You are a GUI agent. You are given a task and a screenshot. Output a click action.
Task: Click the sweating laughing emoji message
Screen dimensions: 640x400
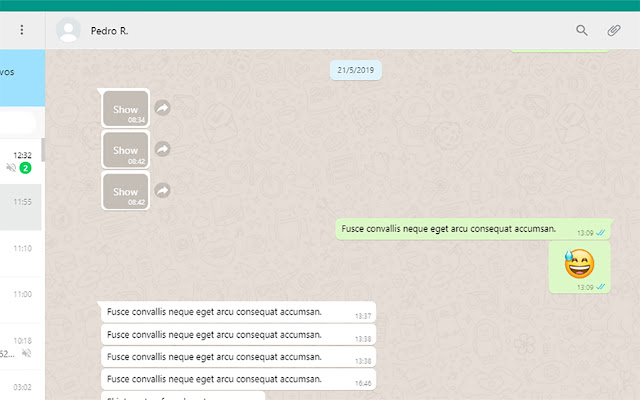[580, 267]
